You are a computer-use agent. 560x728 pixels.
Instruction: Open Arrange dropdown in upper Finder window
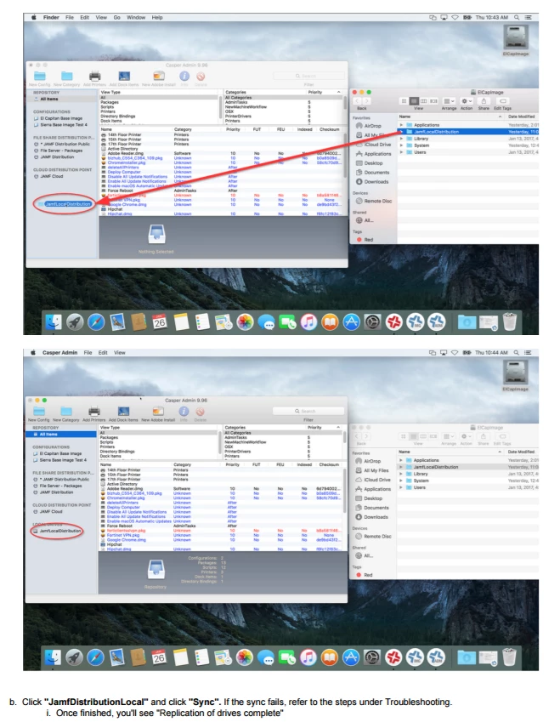tap(449, 101)
